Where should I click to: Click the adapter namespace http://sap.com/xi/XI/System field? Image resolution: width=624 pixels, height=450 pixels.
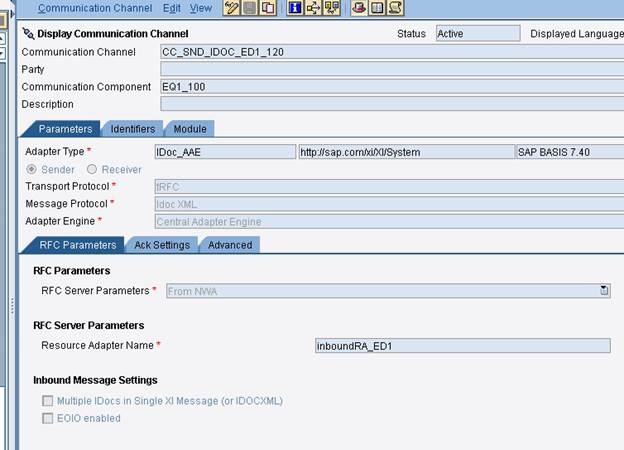(406, 152)
